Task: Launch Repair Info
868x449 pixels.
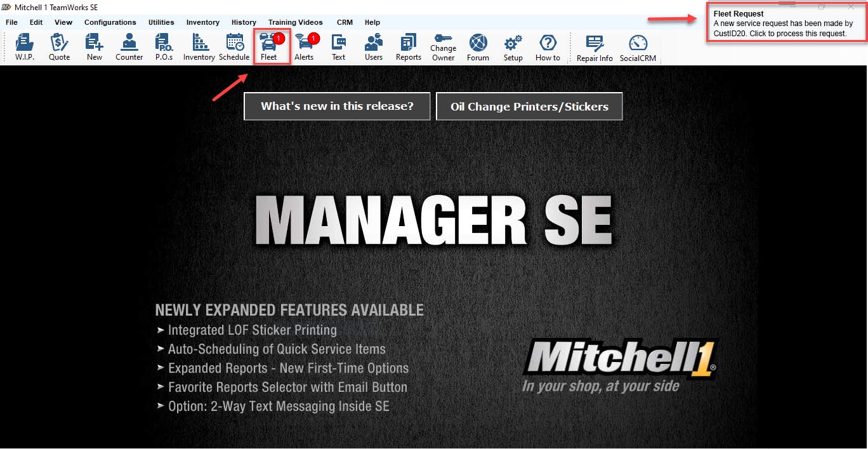Action: (594, 46)
